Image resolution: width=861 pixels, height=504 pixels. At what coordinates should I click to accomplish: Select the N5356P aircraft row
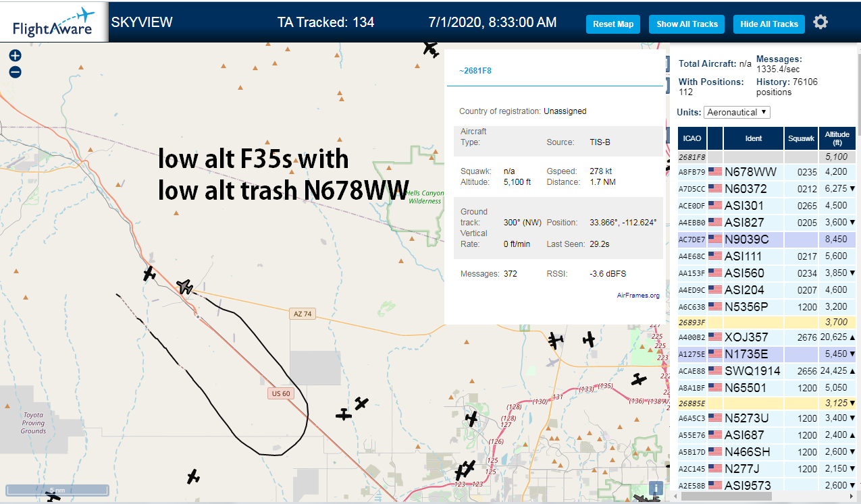[768, 307]
